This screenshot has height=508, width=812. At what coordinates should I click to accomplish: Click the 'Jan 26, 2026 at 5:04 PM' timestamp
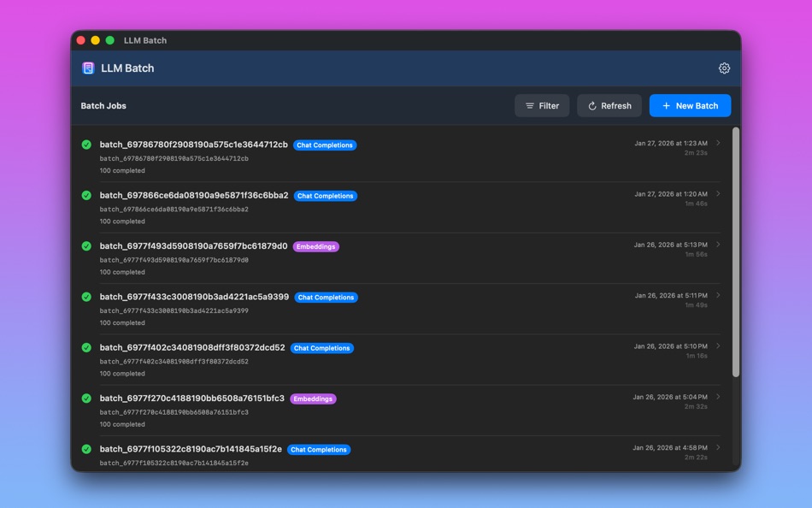point(670,398)
